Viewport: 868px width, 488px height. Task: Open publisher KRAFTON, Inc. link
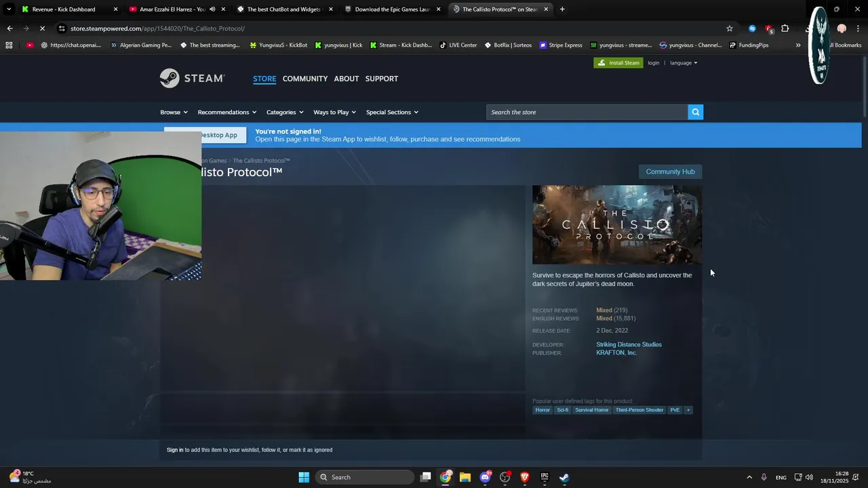616,353
